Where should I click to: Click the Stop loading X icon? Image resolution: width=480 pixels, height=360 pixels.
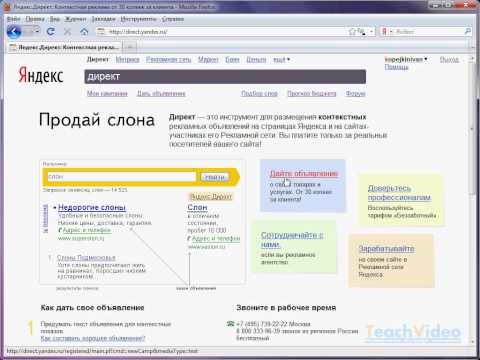(67, 32)
